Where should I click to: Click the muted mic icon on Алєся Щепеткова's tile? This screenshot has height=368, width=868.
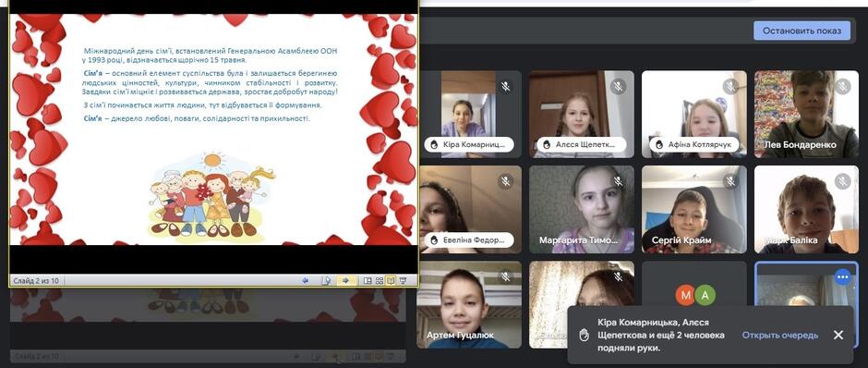click(619, 87)
